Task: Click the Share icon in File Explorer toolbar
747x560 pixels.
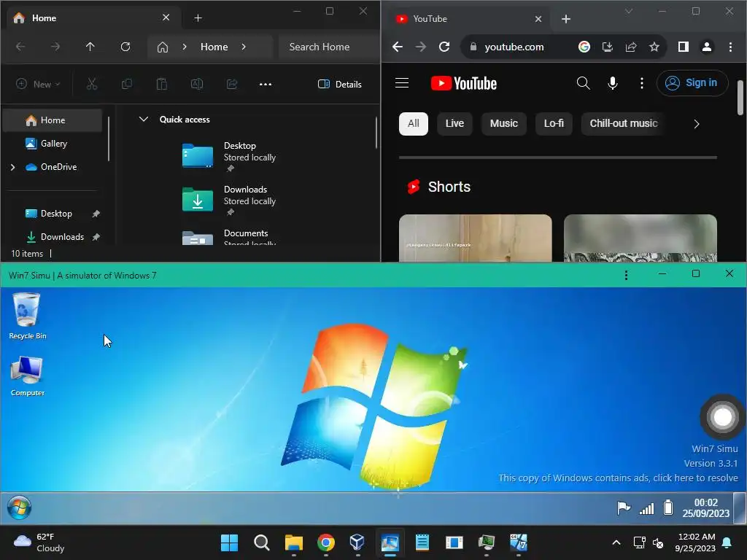Action: pyautogui.click(x=232, y=85)
